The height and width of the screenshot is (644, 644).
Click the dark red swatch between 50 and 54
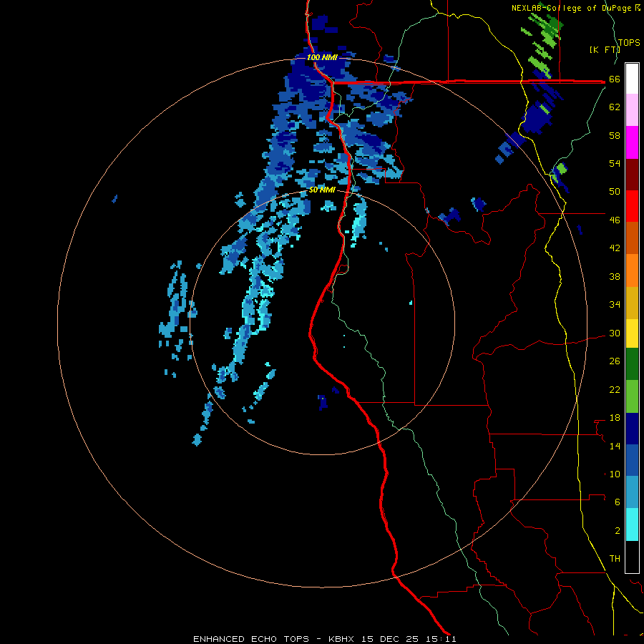point(632,174)
